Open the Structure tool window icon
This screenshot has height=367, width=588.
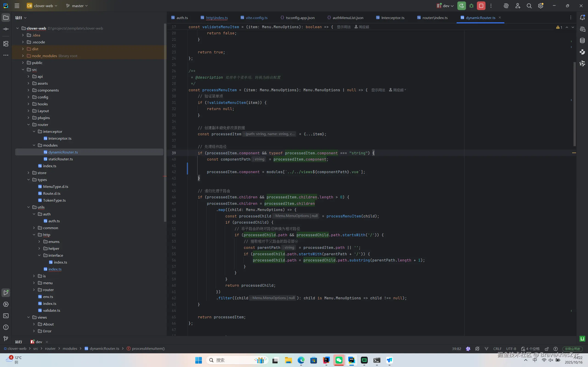click(x=6, y=44)
